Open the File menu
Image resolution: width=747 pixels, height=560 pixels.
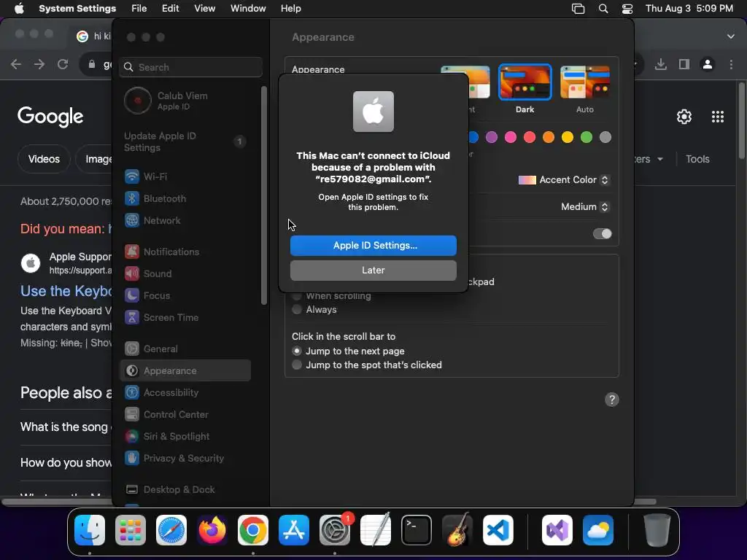pos(139,9)
